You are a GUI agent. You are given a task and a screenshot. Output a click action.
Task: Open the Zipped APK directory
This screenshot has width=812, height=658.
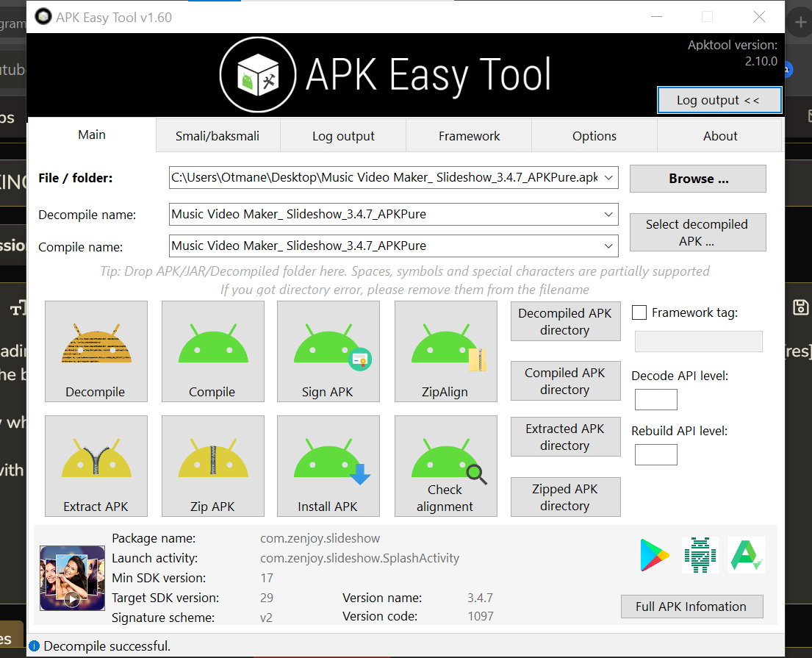coord(566,497)
